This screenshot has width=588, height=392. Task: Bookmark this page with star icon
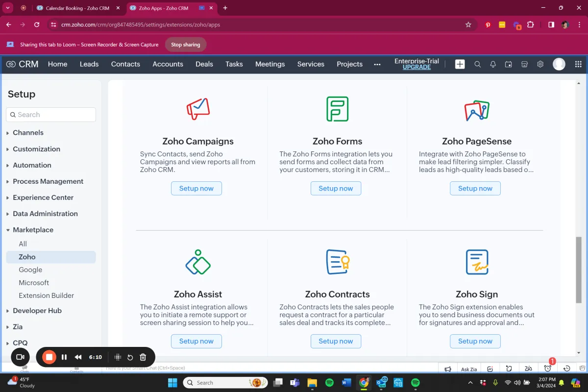[x=468, y=24]
